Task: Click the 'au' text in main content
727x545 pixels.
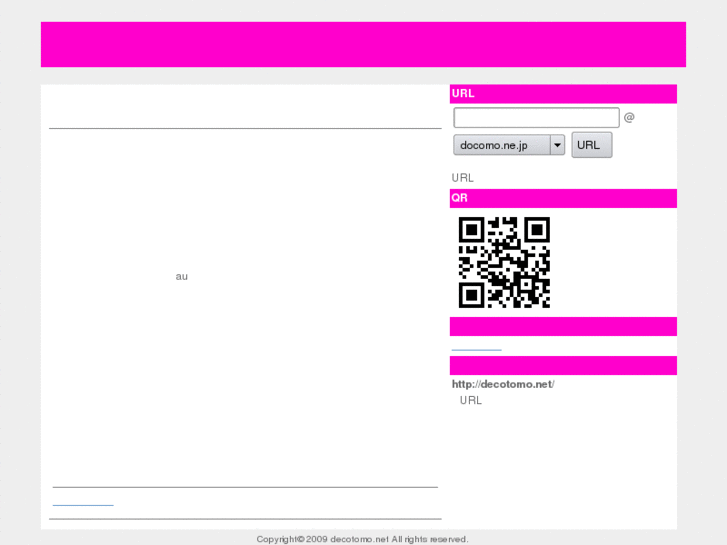Action: coord(182,276)
